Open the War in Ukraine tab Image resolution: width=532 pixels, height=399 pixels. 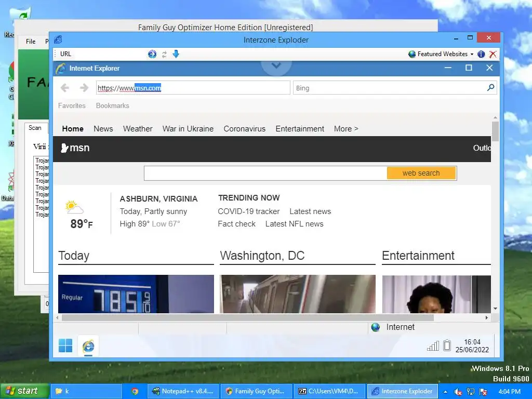tap(188, 129)
